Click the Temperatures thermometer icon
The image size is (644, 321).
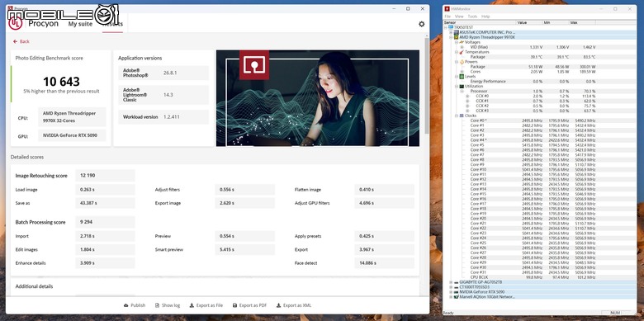[462, 52]
